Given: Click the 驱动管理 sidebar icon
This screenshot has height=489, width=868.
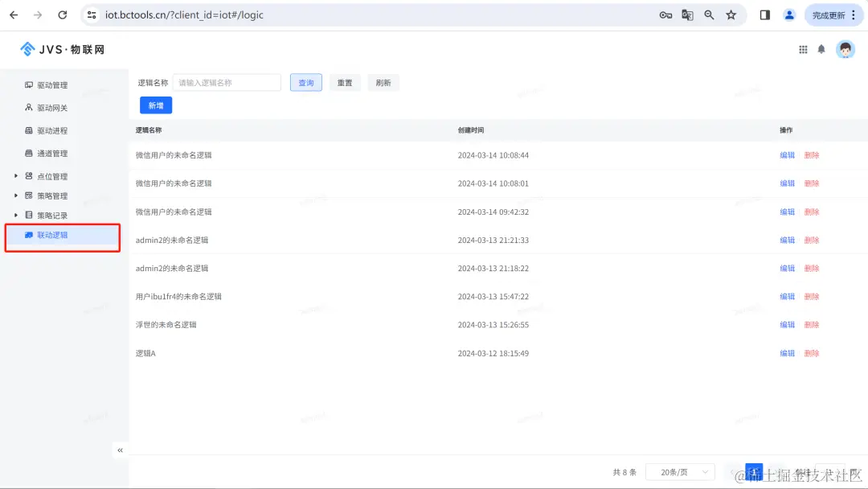Looking at the screenshot, I should click(29, 84).
